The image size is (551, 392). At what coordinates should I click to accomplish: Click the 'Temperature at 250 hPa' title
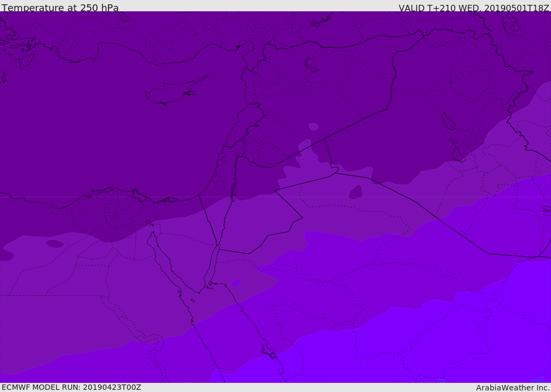click(60, 8)
